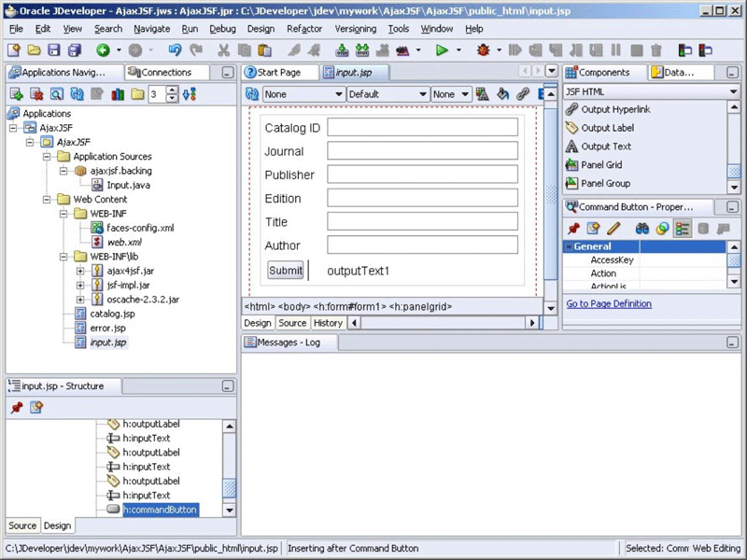Click the Cut scissors icon

pyautogui.click(x=223, y=49)
